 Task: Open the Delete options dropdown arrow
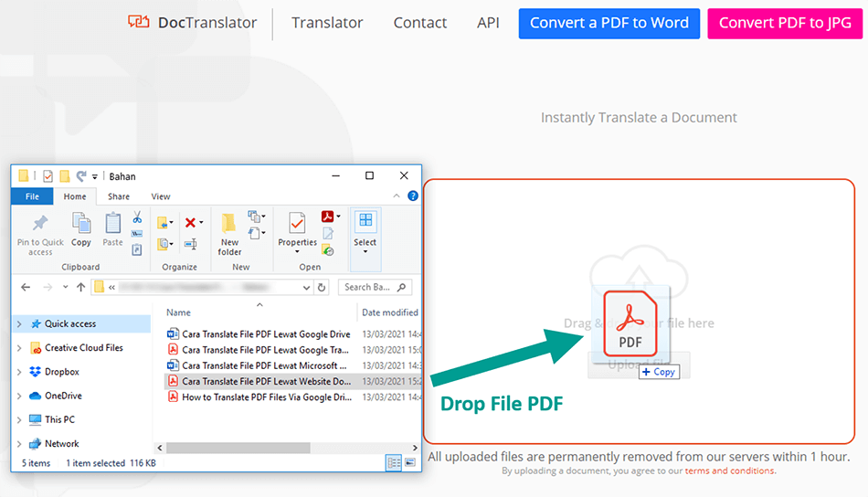(x=201, y=223)
